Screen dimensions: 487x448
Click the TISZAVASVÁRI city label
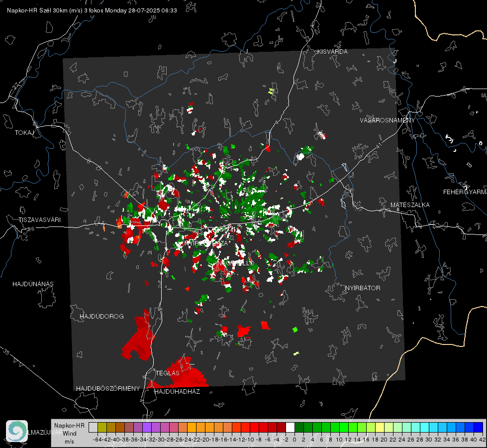(39, 220)
